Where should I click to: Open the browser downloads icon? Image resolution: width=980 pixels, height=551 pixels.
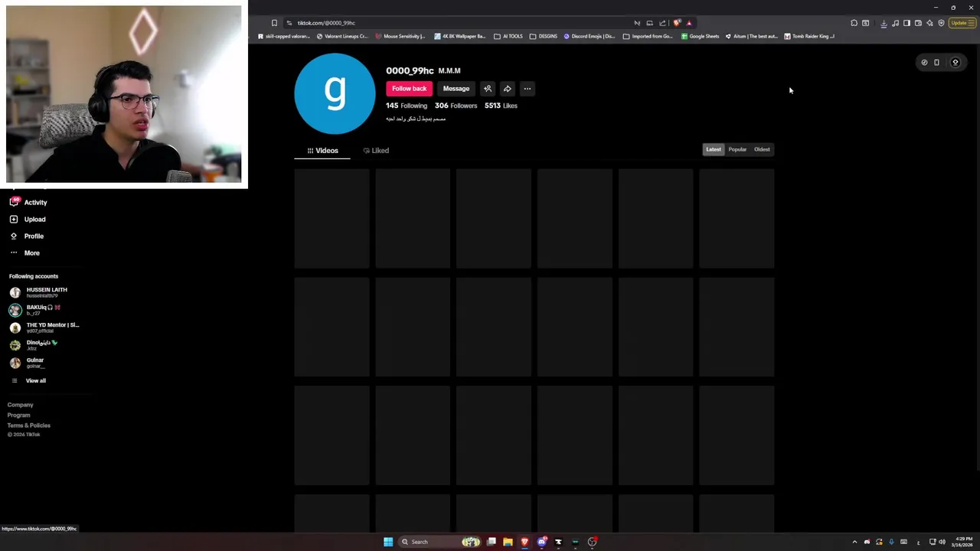(884, 23)
